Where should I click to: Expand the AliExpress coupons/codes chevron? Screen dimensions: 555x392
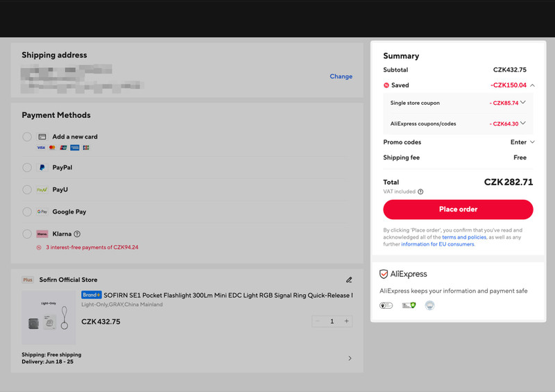click(523, 123)
